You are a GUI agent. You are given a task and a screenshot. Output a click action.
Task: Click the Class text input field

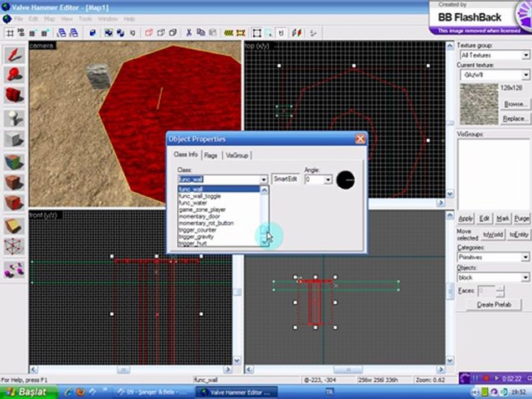[219, 179]
